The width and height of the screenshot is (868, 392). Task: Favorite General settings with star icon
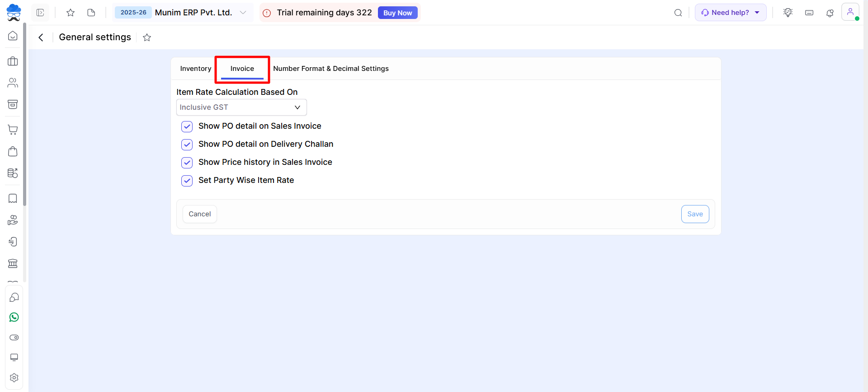(147, 37)
